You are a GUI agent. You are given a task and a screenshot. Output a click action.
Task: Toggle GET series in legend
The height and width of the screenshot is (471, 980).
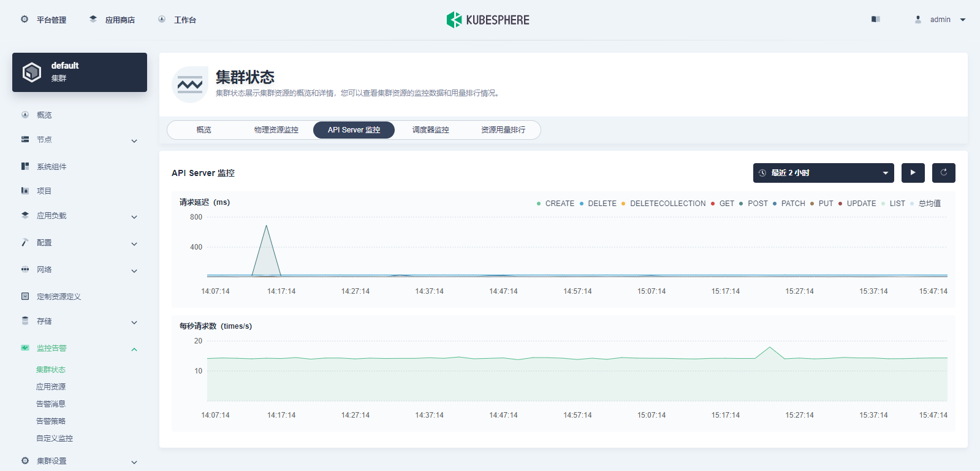[x=722, y=204]
